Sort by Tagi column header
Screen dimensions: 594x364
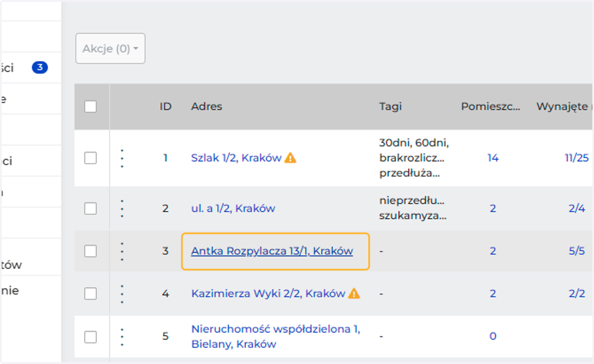click(391, 106)
